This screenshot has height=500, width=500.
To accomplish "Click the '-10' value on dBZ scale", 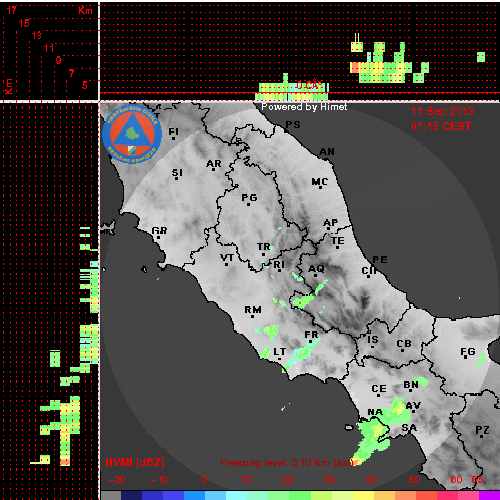I will tap(159, 480).
